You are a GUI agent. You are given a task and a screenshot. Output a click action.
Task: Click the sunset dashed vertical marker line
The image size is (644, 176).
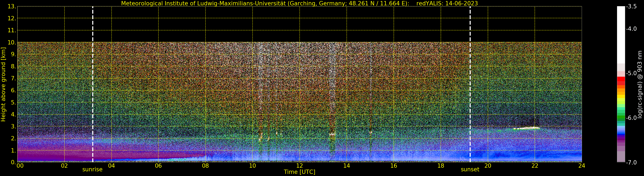[470, 84]
